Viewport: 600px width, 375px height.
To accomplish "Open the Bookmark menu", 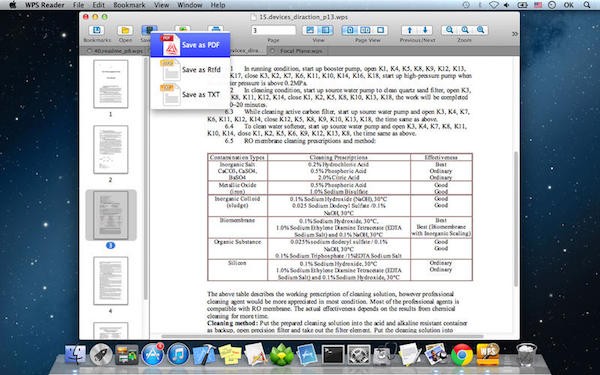I will click(x=129, y=5).
